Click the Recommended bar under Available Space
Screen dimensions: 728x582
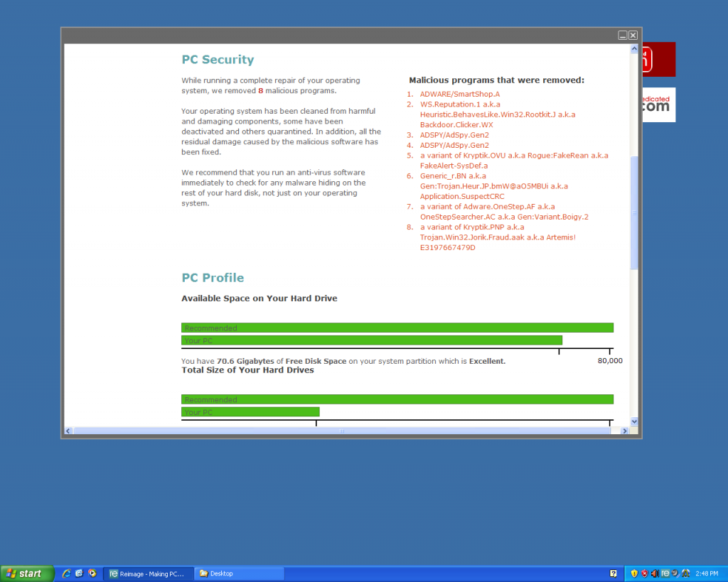(x=397, y=328)
